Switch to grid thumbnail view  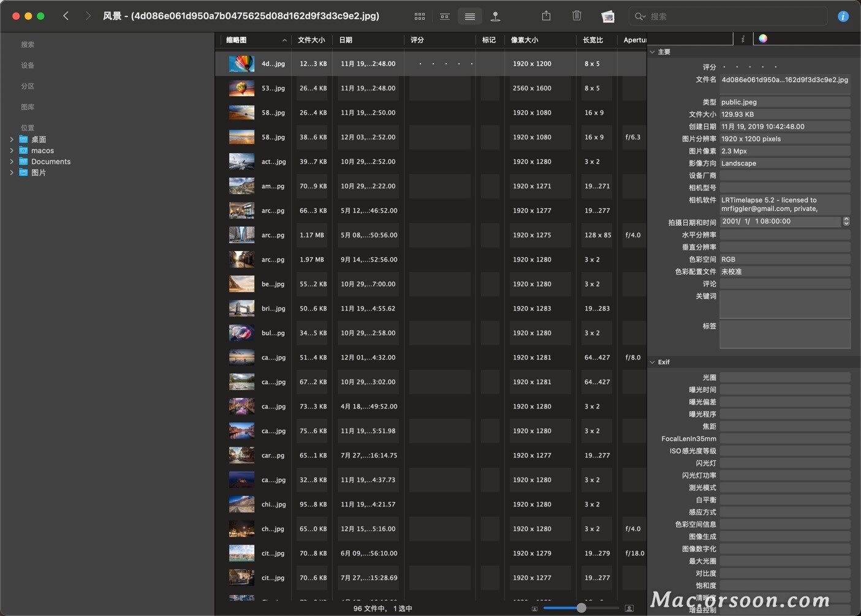tap(420, 17)
